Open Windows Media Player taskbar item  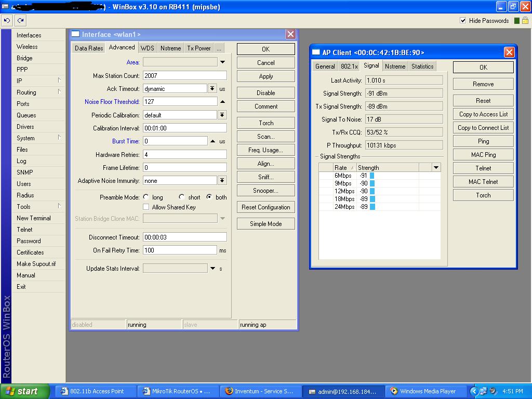pos(425,391)
